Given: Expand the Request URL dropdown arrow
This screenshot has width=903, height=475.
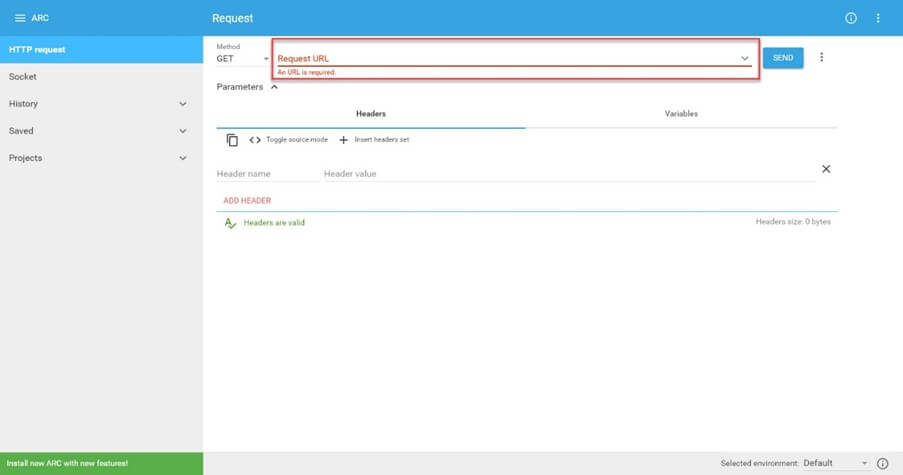Looking at the screenshot, I should tap(745, 59).
